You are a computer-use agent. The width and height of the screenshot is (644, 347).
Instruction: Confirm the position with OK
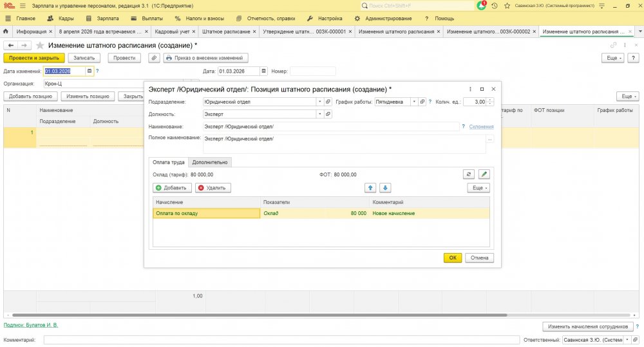(453, 258)
